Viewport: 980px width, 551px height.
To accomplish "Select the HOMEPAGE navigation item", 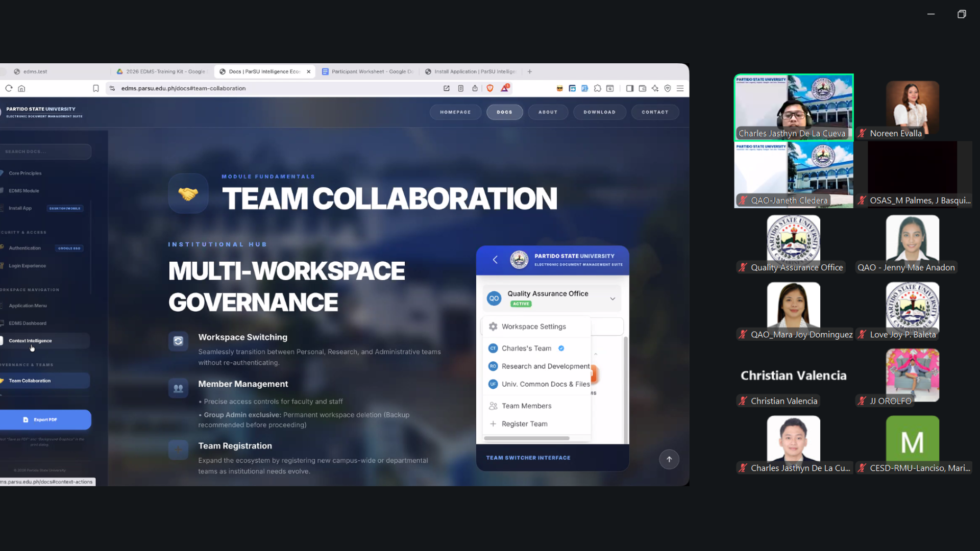I will coord(455,112).
